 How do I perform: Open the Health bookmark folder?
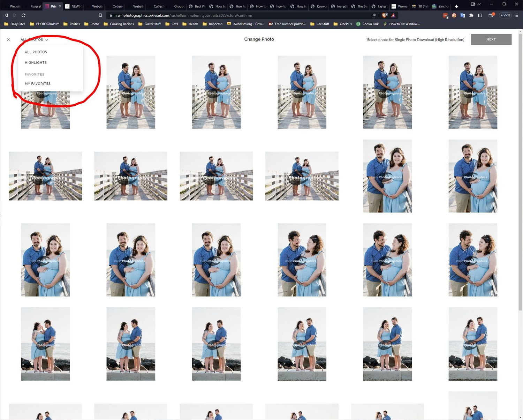190,24
